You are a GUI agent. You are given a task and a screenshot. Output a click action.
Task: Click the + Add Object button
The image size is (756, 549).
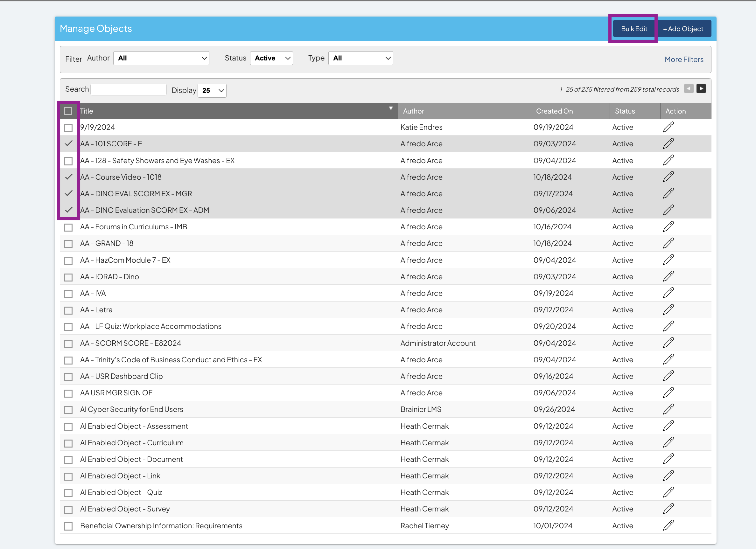683,29
